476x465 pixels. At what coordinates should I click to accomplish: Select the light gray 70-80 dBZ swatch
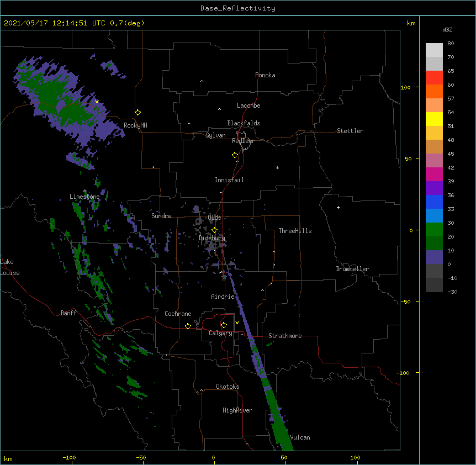click(434, 50)
